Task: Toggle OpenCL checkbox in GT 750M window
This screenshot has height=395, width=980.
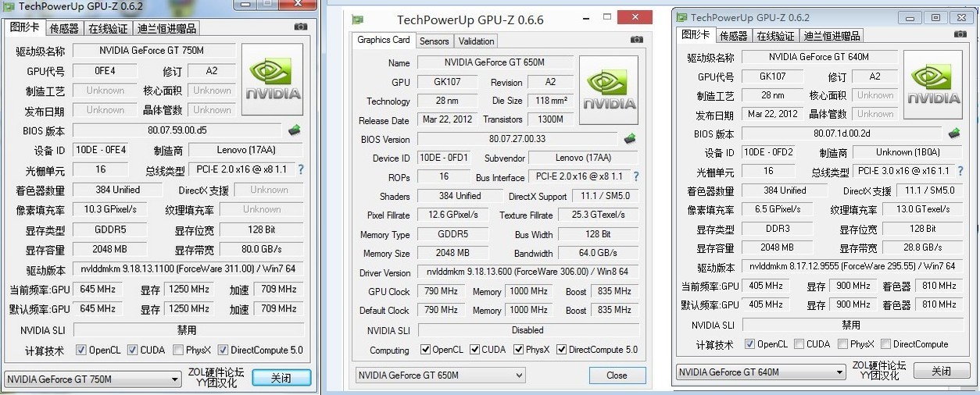Action: coord(81,350)
